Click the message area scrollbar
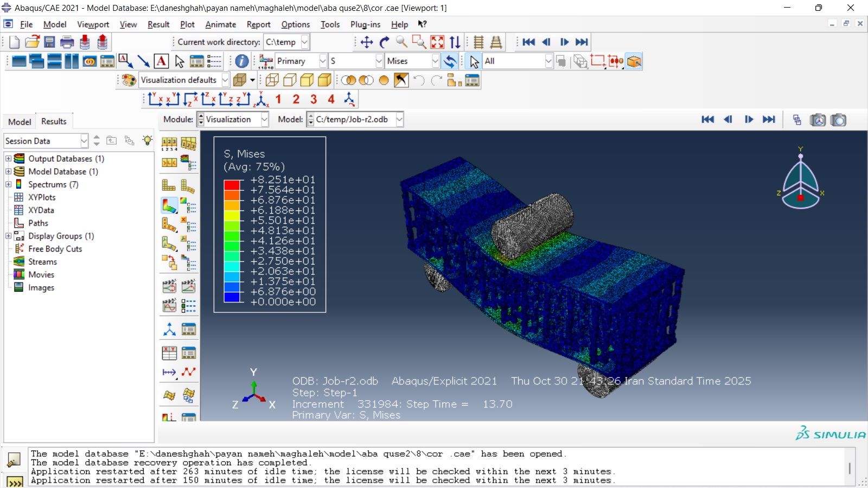 850,467
